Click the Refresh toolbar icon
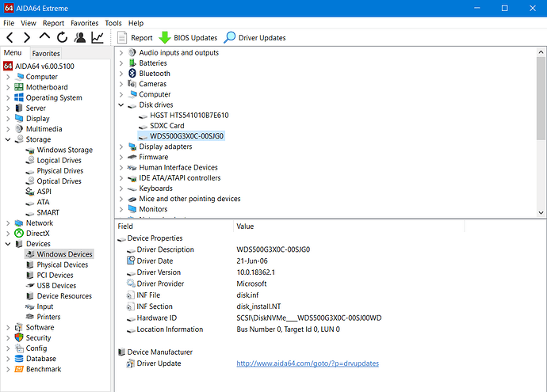This screenshot has height=392, width=547. pyautogui.click(x=62, y=37)
